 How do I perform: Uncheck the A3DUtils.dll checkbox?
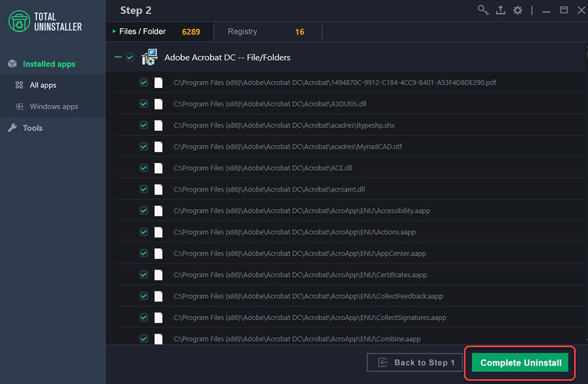[x=144, y=104]
